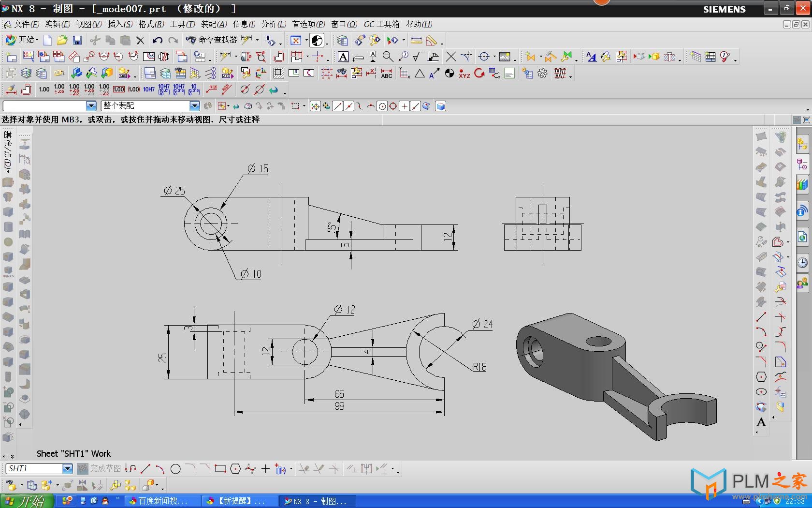Click the shaded 3D isometric part view
The height and width of the screenshot is (508, 812).
click(616, 376)
